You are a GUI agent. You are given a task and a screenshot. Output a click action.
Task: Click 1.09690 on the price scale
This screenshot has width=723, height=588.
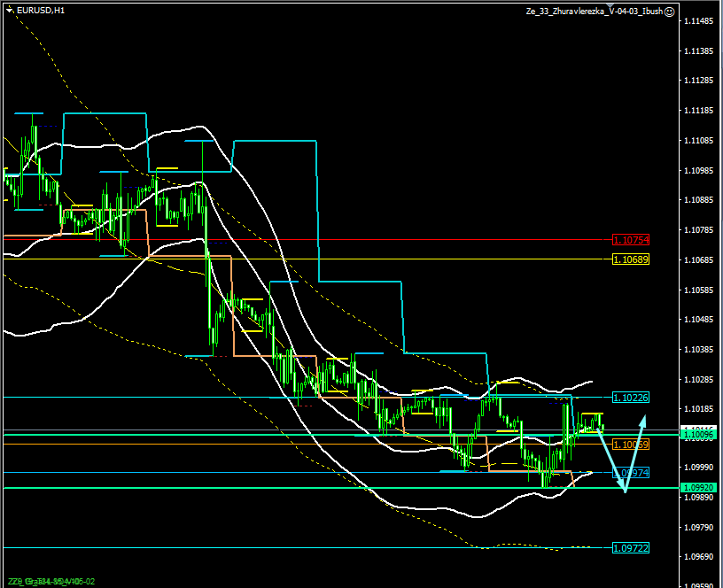698,557
